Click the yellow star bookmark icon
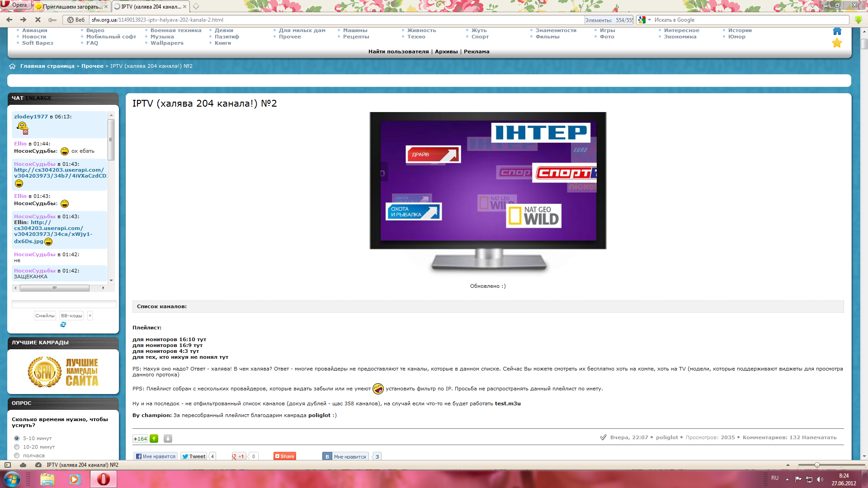Screen dimensions: 868x488 [837, 43]
